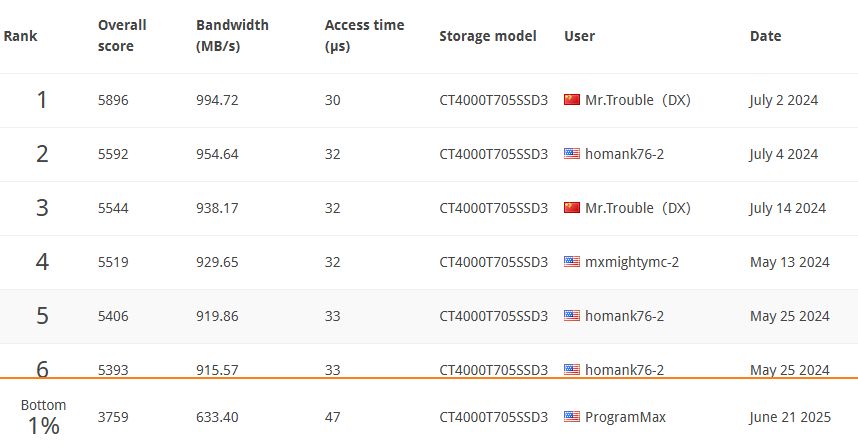Open Mr.Trouble (DX) profile in rank 1 row
Image resolution: width=858 pixels, height=447 pixels.
[637, 100]
